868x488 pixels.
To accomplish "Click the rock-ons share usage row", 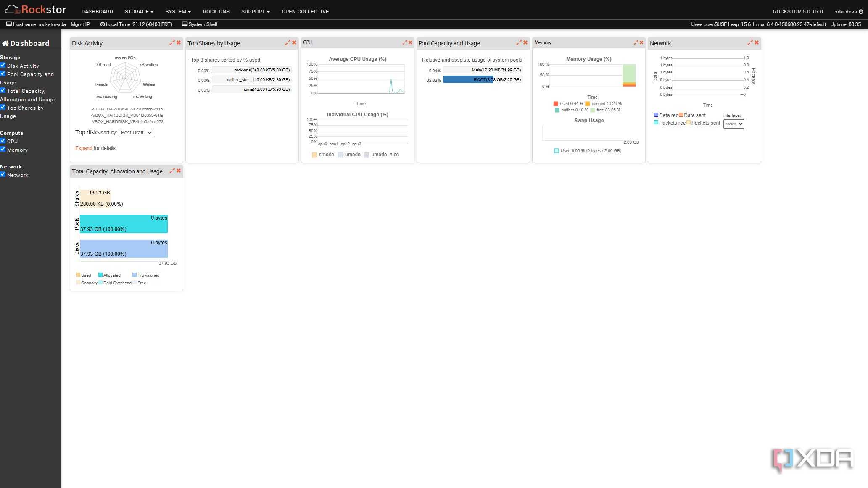I will pyautogui.click(x=251, y=70).
